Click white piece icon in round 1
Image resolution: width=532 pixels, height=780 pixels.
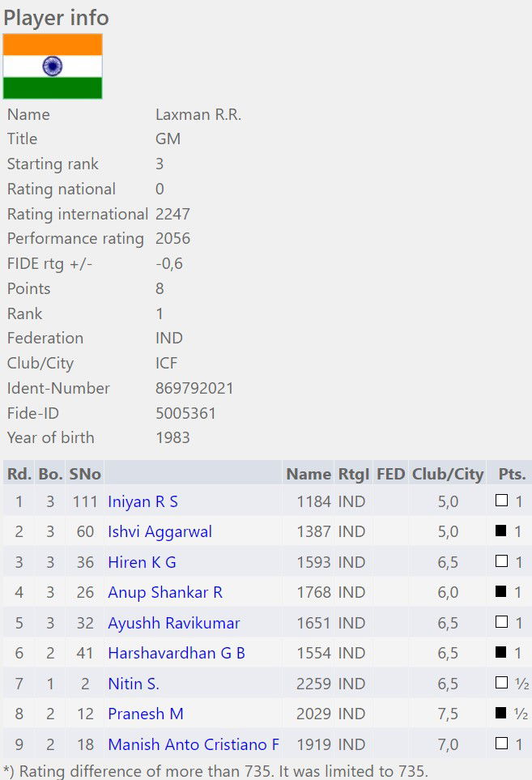click(x=501, y=501)
